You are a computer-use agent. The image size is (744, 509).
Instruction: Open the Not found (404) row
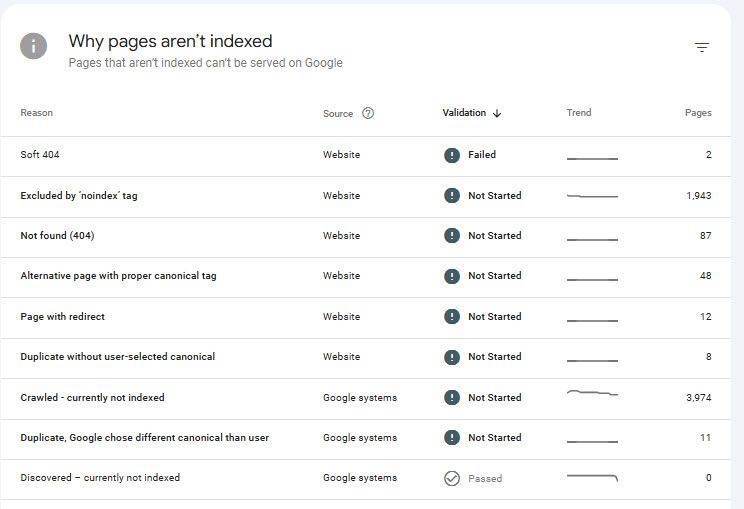point(57,236)
